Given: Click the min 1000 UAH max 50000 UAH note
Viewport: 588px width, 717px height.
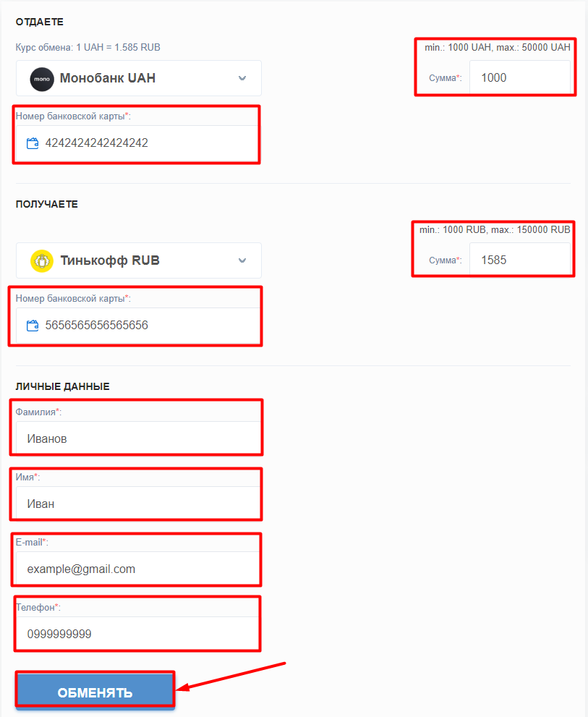Looking at the screenshot, I should [x=498, y=48].
